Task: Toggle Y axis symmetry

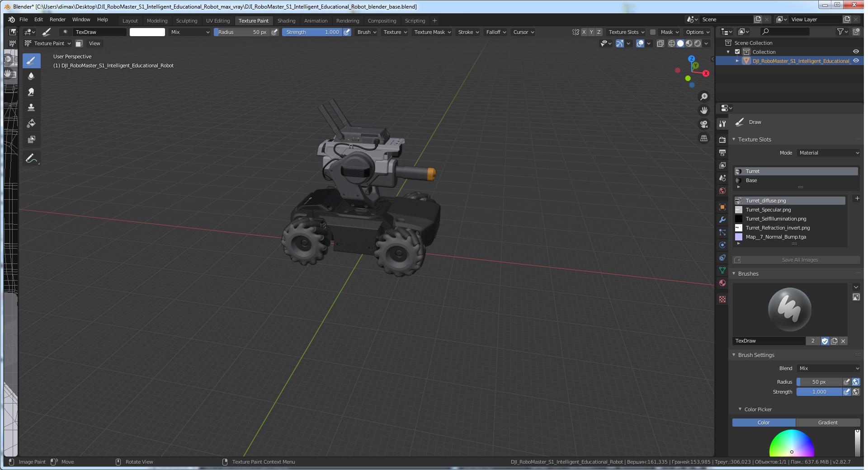Action: coord(591,32)
